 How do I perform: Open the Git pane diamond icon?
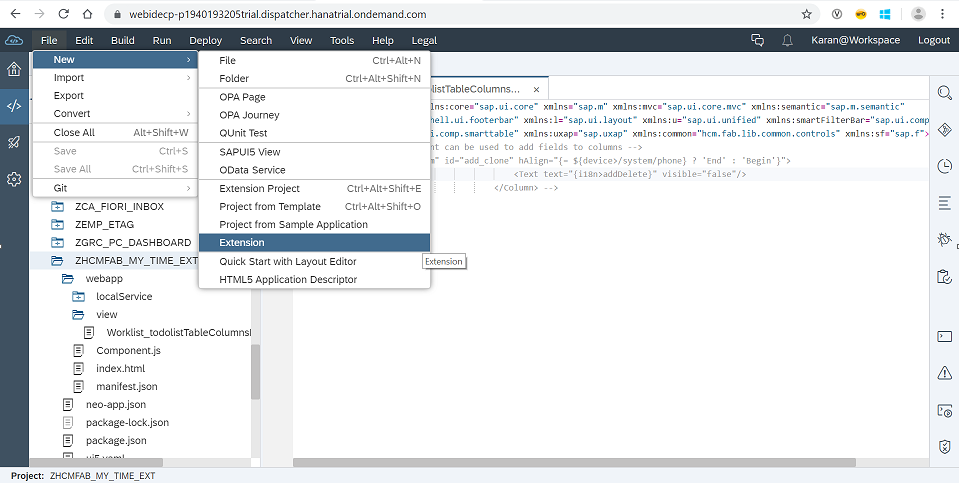click(x=944, y=130)
